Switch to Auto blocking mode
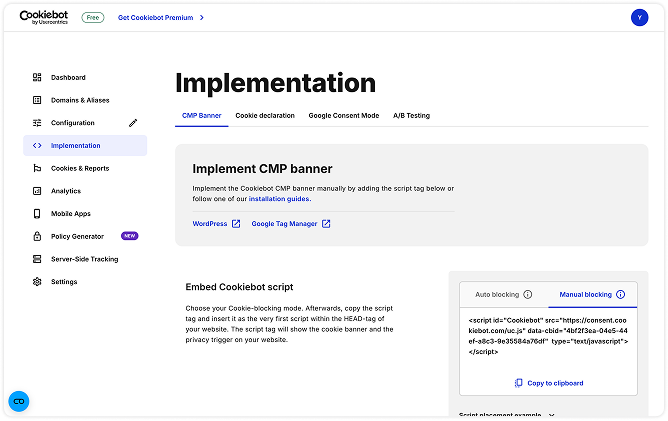The image size is (668, 421). pyautogui.click(x=496, y=295)
